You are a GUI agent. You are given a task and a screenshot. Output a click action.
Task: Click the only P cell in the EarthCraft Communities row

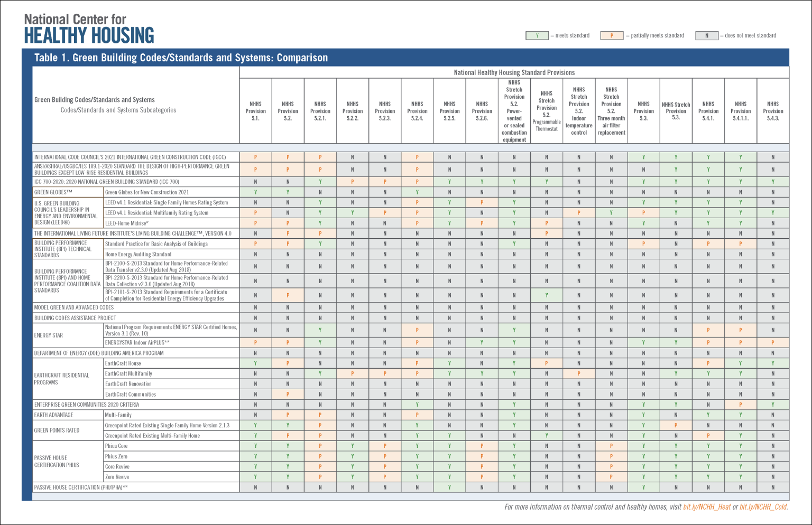point(288,394)
